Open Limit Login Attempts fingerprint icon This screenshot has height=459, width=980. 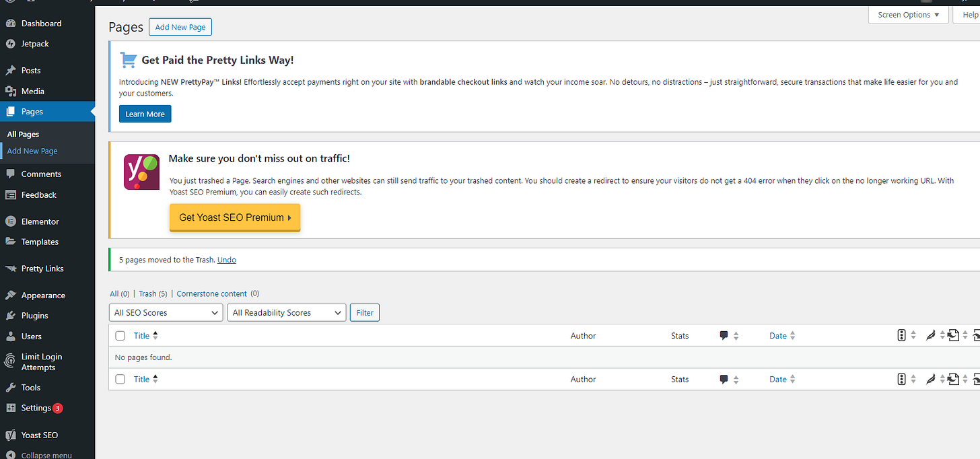tap(10, 362)
